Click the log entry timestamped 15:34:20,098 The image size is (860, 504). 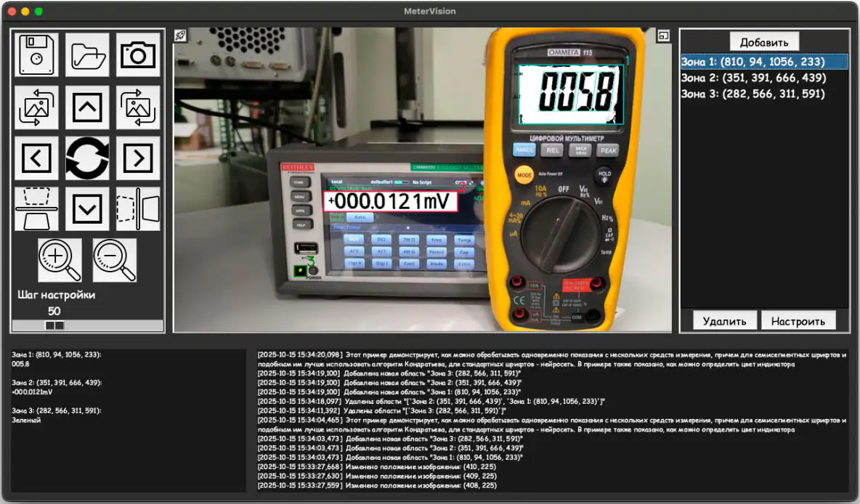pos(552,359)
